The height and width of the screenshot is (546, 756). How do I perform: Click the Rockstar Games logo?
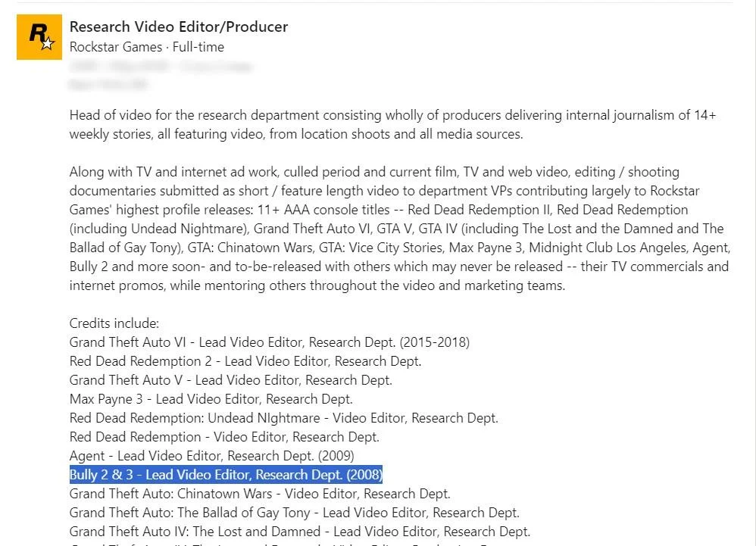(39, 37)
